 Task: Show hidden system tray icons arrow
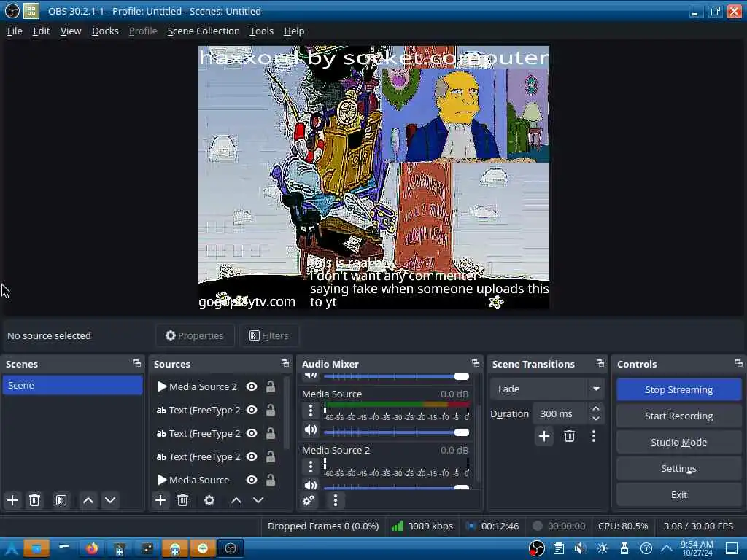pos(667,548)
